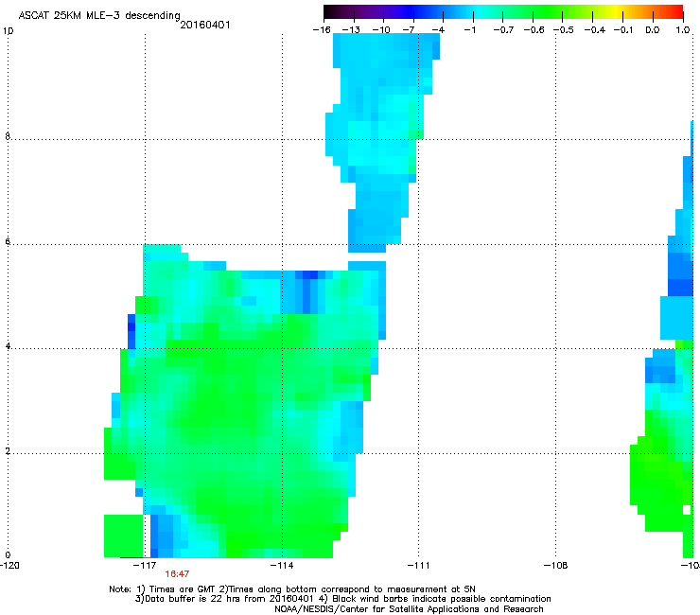Click the longitude axis label '-108'
The image size is (700, 615).
556,566
